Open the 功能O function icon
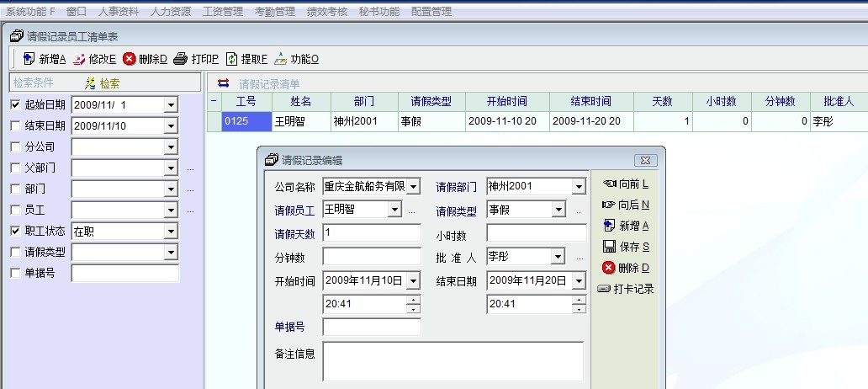The height and width of the screenshot is (389, 868). pos(280,59)
